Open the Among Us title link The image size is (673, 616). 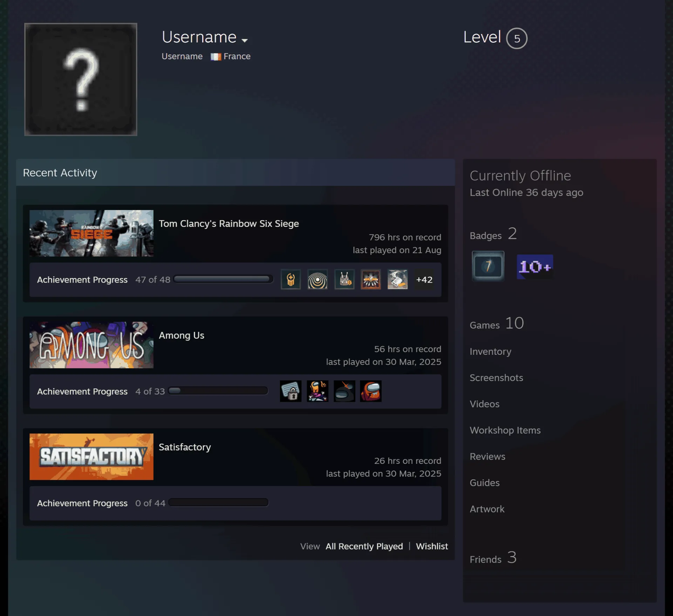pos(181,336)
